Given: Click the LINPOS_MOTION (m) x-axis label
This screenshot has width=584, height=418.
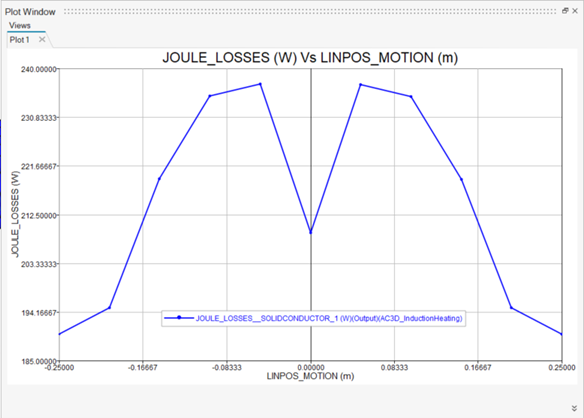Looking at the screenshot, I should [x=310, y=376].
